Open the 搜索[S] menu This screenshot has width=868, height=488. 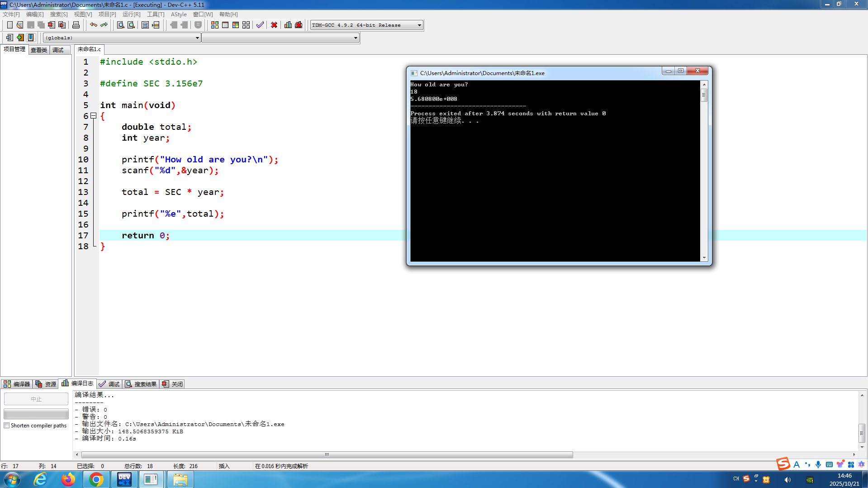pyautogui.click(x=59, y=14)
